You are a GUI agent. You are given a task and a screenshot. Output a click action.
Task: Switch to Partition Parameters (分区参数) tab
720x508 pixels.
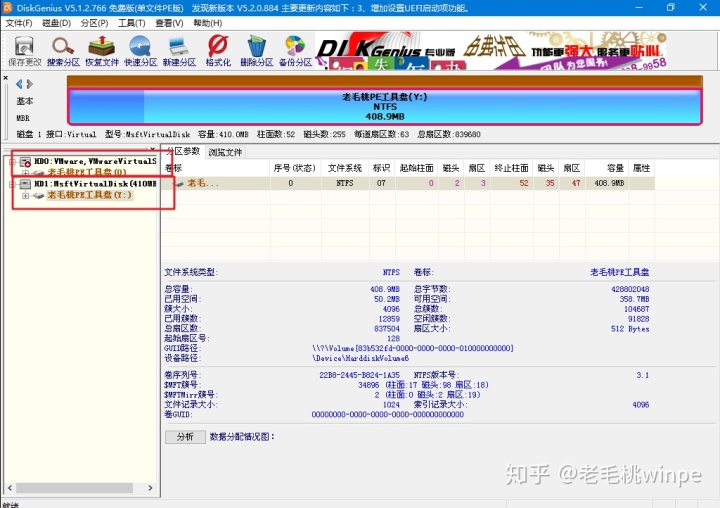point(184,151)
